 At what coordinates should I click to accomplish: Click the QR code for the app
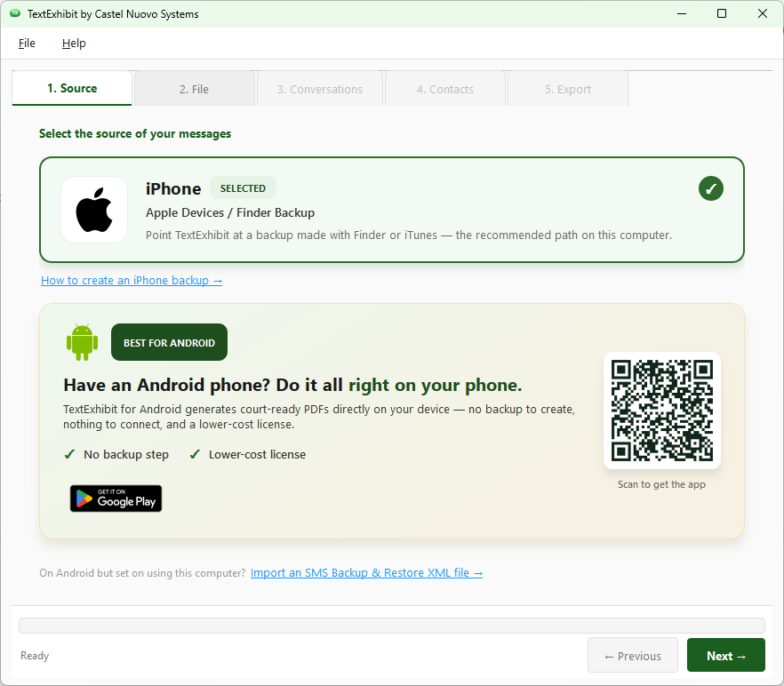point(662,411)
